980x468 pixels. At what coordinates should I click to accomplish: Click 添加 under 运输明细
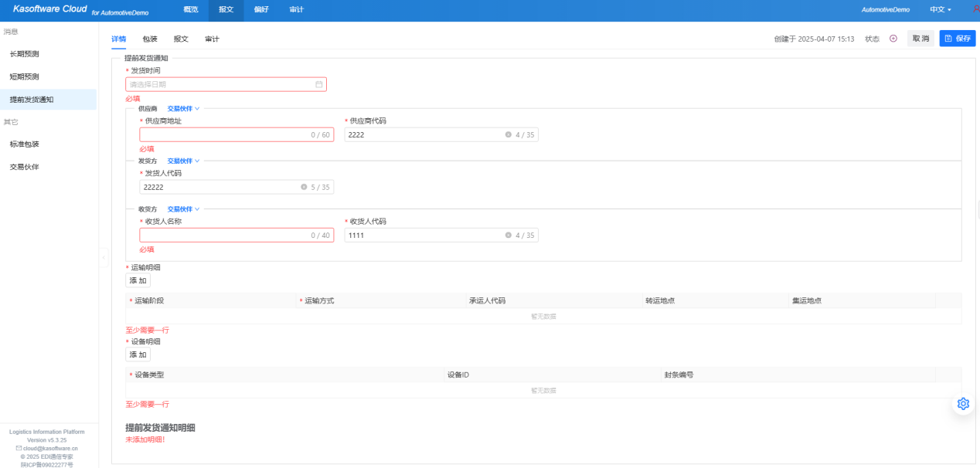(138, 280)
